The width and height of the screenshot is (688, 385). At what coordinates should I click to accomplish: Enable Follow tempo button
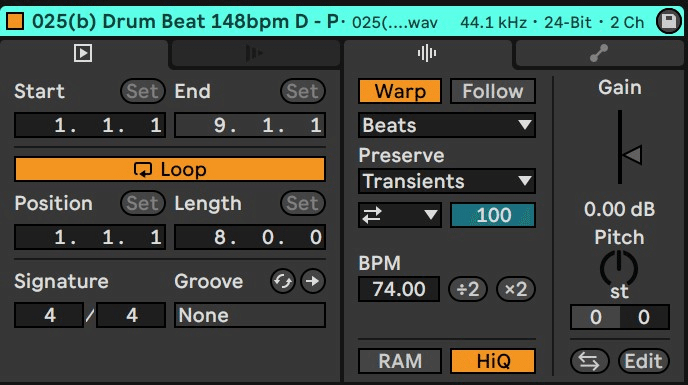[493, 91]
